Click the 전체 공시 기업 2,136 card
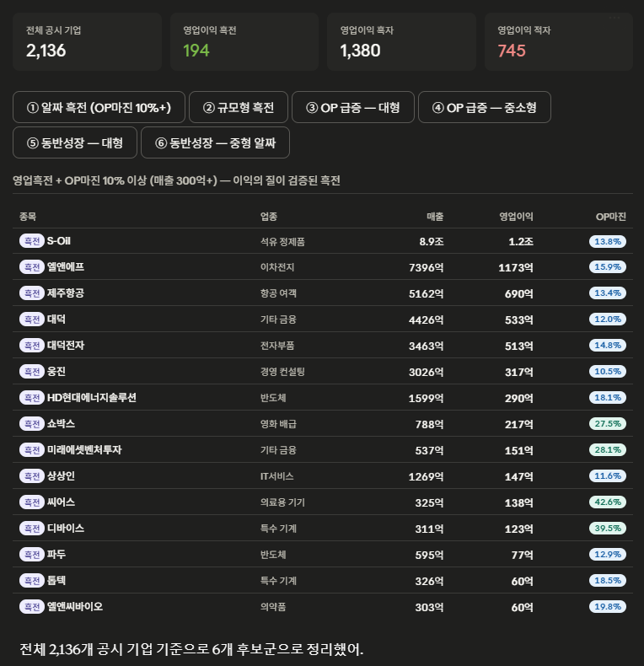This screenshot has height=666, width=644. click(87, 41)
